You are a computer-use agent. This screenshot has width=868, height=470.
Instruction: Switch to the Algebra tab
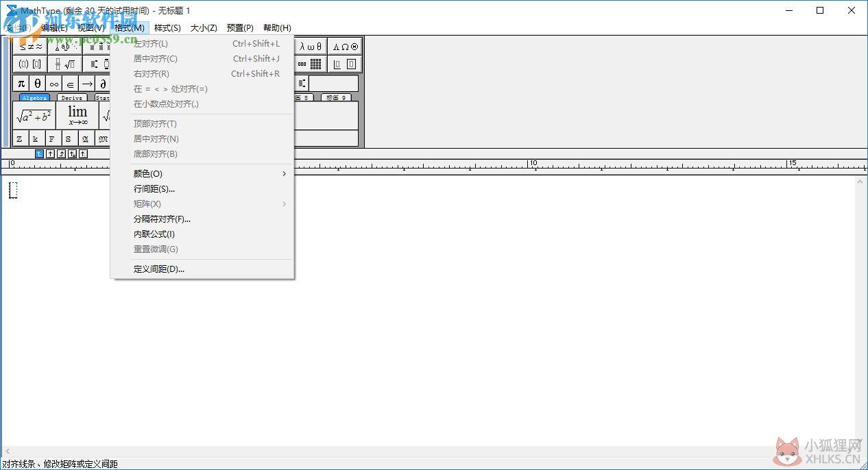coord(34,98)
